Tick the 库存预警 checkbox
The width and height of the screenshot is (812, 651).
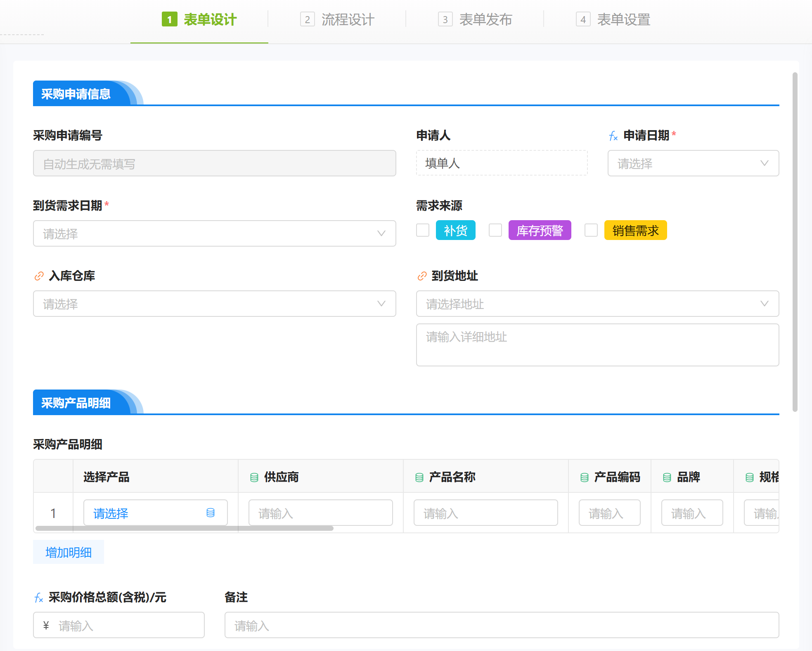[x=495, y=230]
